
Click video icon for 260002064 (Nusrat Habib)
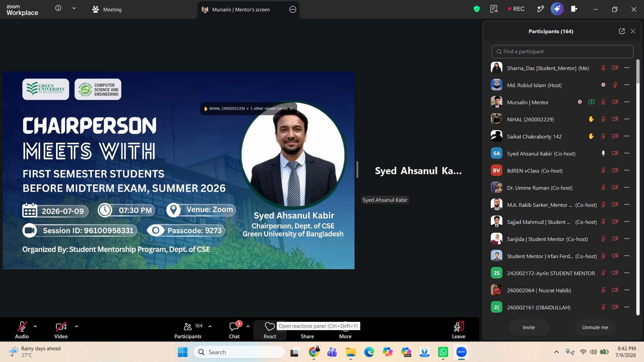tap(615, 290)
